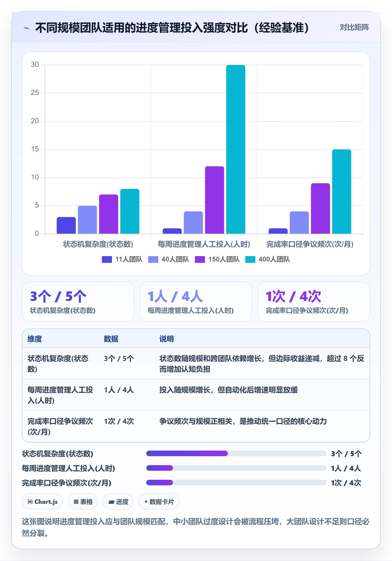Toggle 150人团队 legend entry
392x561 pixels.
pyautogui.click(x=217, y=259)
